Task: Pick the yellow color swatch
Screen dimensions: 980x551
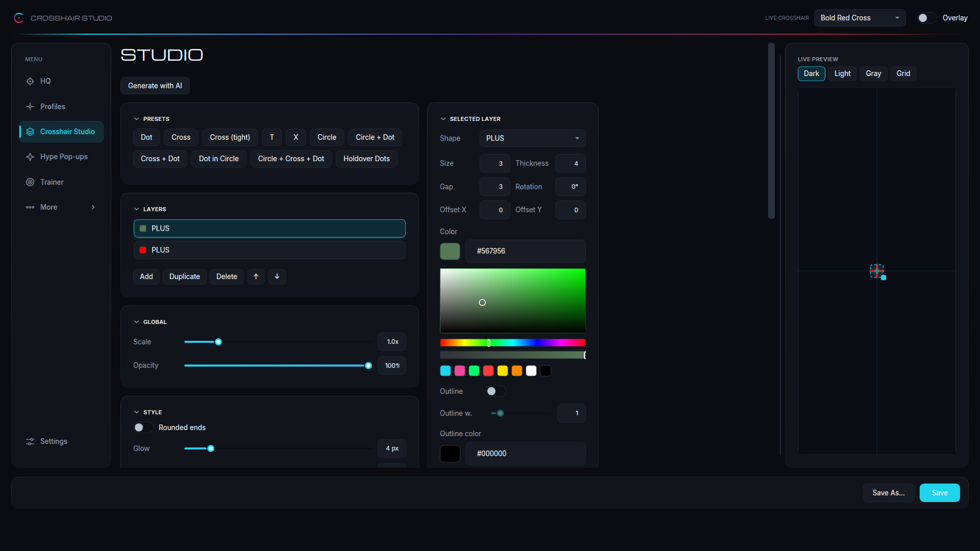Action: click(503, 371)
